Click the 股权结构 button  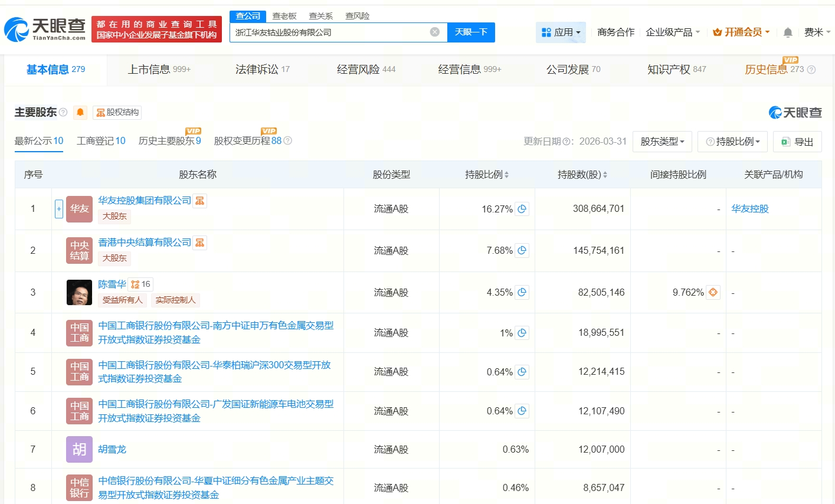(117, 112)
